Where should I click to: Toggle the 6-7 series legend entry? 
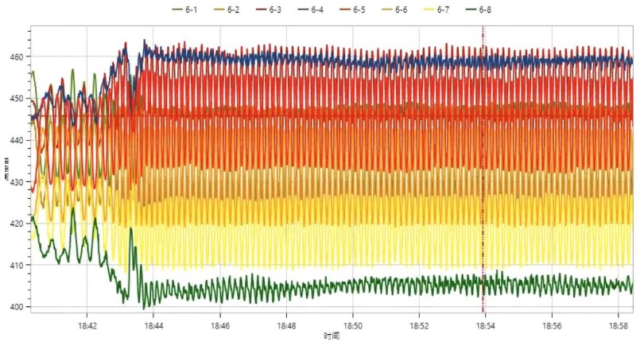point(437,10)
